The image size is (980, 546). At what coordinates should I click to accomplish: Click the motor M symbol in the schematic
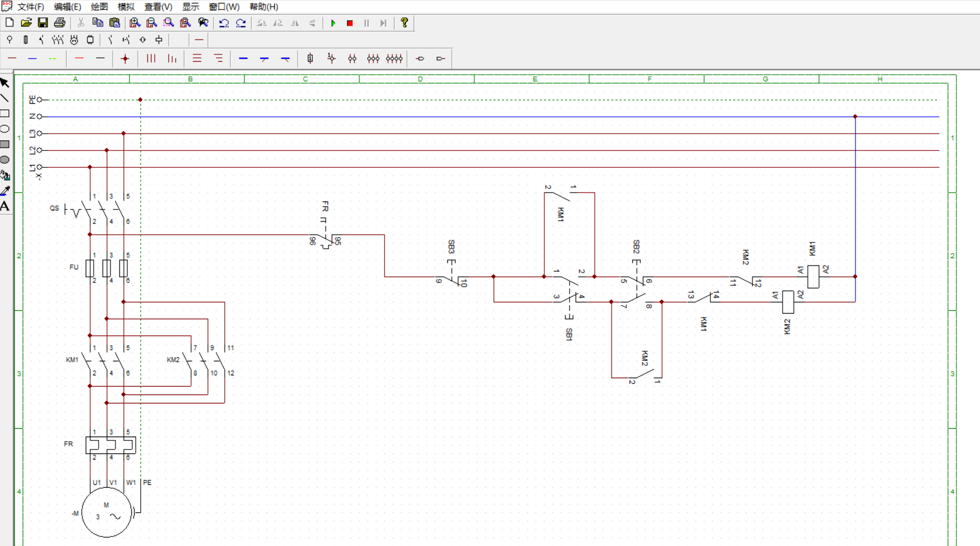[107, 512]
